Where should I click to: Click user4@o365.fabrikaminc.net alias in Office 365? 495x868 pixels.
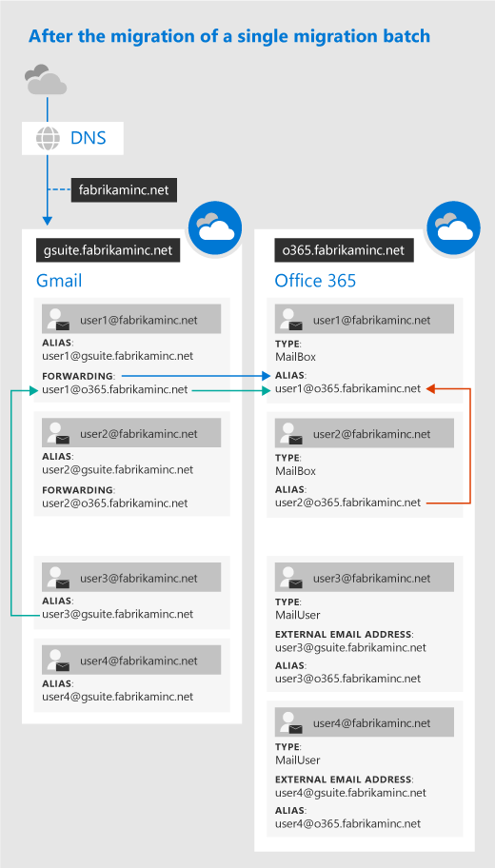click(x=348, y=823)
